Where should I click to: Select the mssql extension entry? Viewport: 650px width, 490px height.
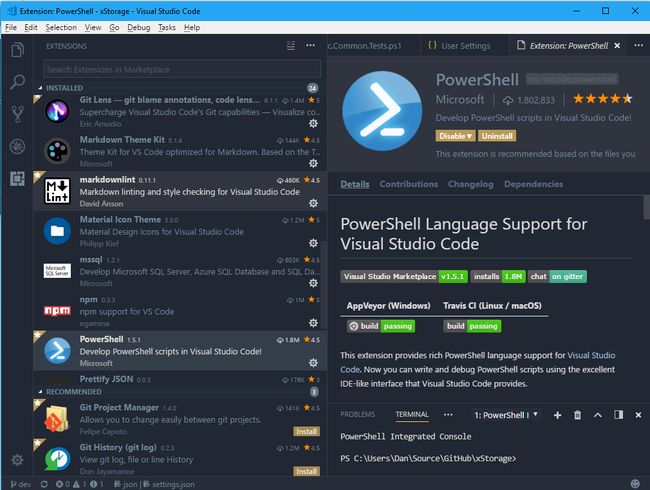180,271
